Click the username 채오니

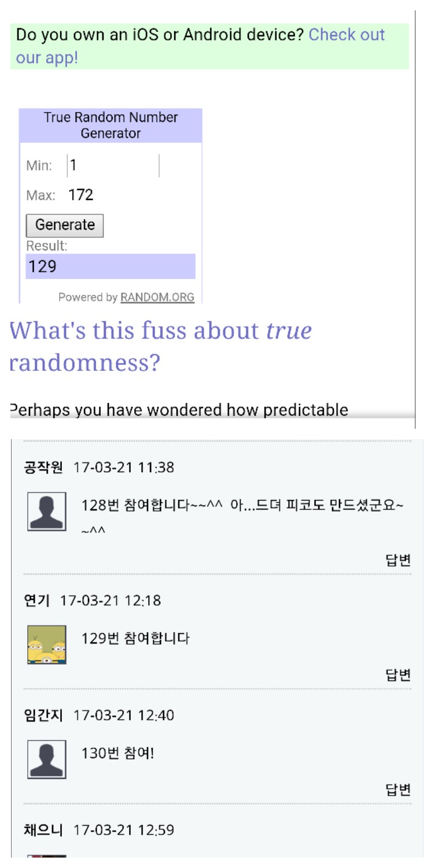(x=43, y=830)
